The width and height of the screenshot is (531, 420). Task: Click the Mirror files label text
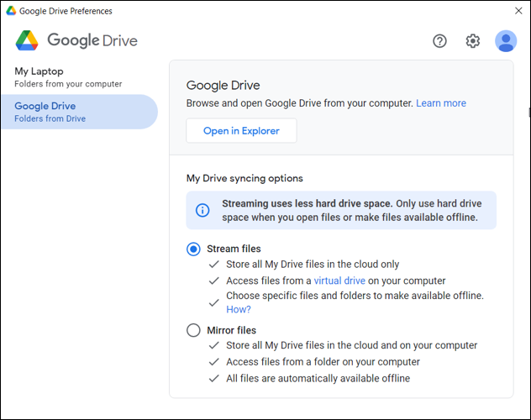click(x=232, y=330)
